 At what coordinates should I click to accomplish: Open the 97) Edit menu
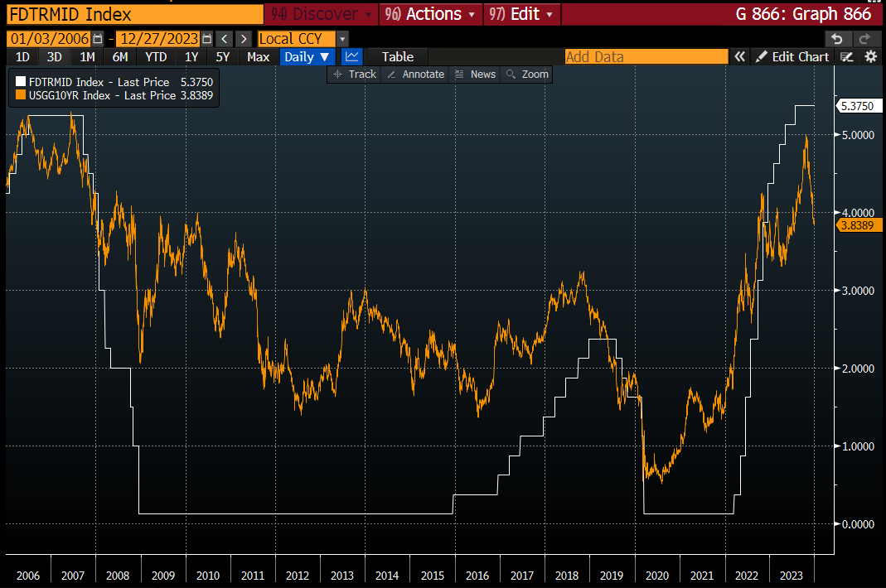click(521, 13)
